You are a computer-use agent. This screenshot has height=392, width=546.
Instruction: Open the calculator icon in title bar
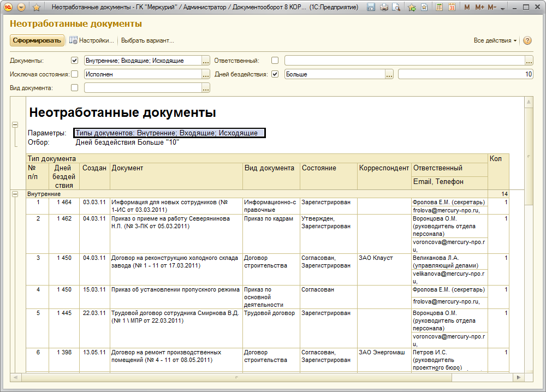(440, 7)
